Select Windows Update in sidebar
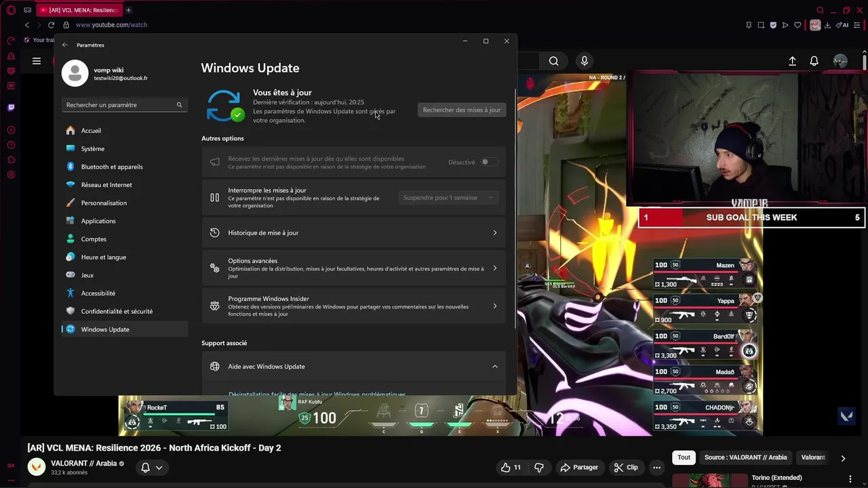 (x=124, y=329)
